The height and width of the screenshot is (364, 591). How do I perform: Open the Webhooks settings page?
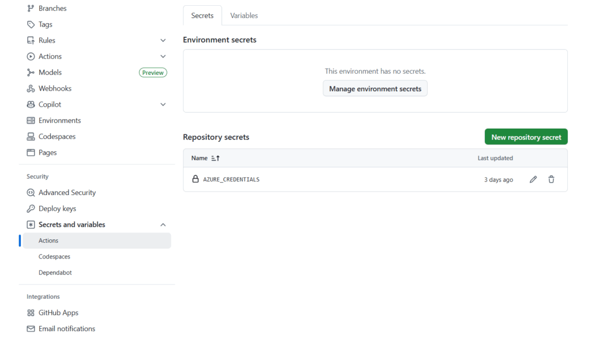(55, 89)
